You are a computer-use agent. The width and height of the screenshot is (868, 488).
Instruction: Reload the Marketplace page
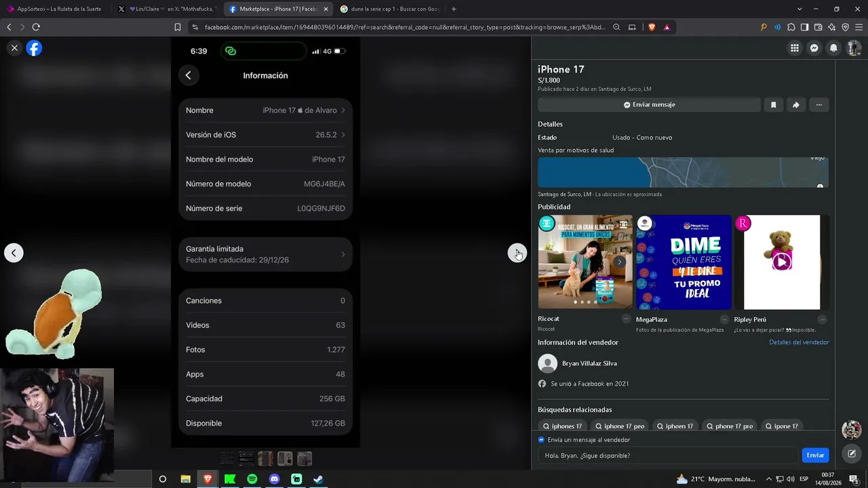[36, 27]
